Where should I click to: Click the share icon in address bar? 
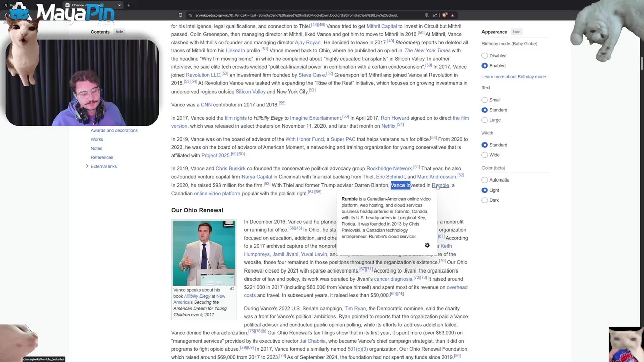435,15
